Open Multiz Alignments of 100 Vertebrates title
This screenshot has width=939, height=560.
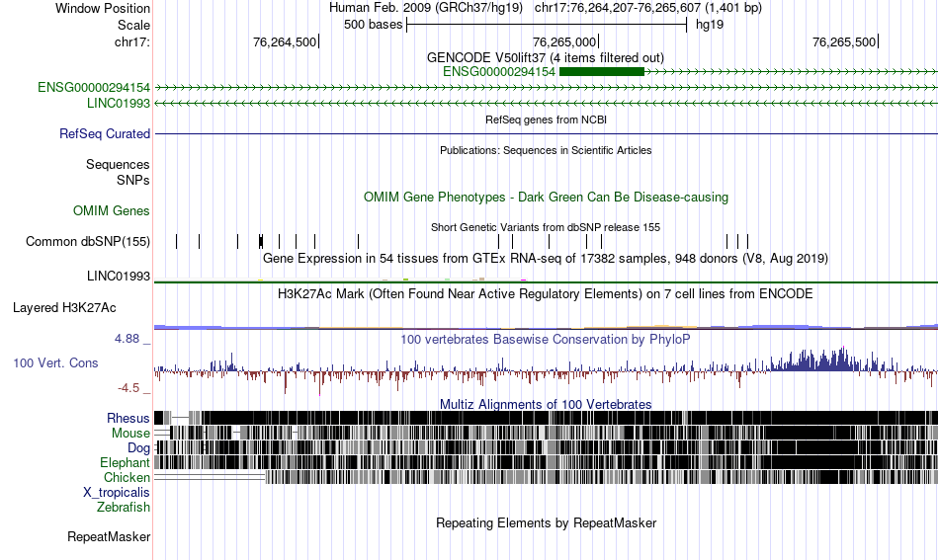coord(546,405)
